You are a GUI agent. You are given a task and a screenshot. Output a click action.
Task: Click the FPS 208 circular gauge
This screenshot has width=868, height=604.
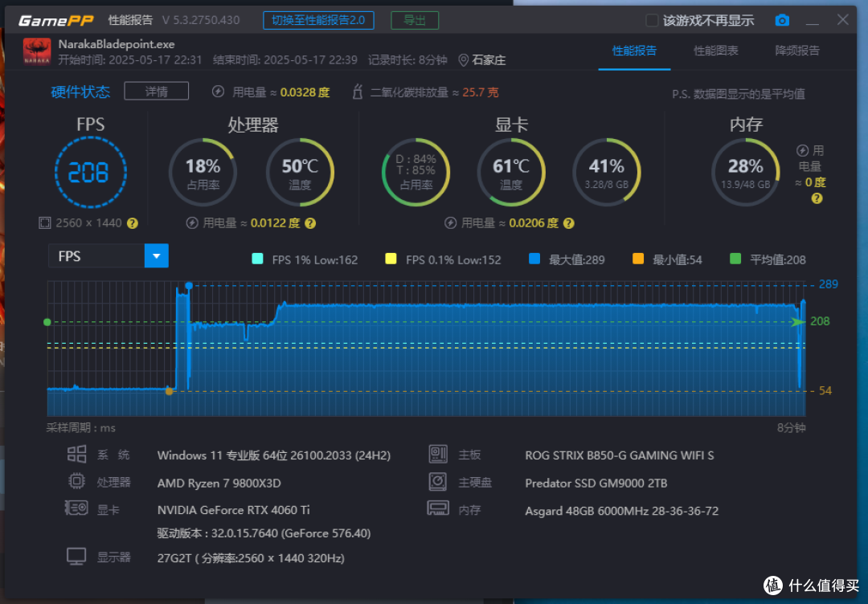pos(91,173)
